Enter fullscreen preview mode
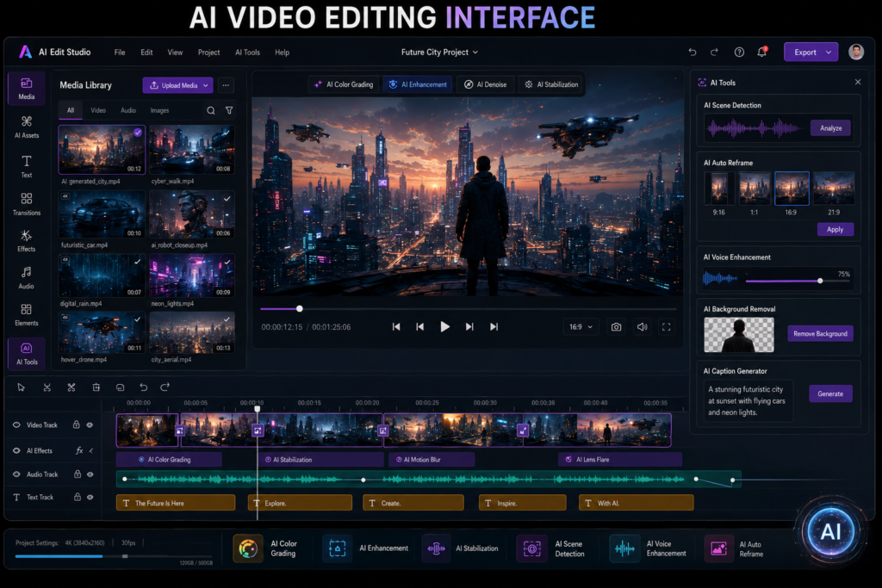882x588 pixels. point(667,327)
